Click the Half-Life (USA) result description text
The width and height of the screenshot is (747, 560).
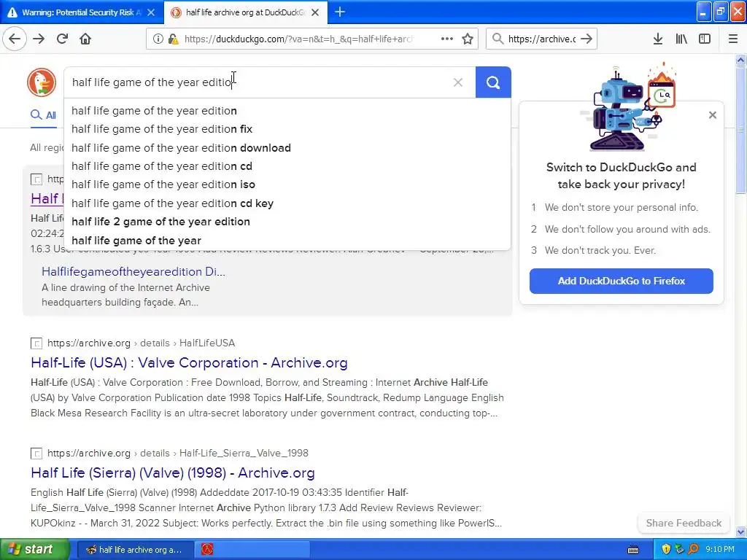[267, 397]
